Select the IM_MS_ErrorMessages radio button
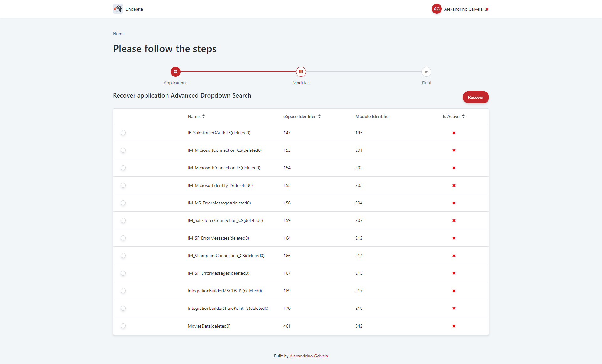Image resolution: width=602 pixels, height=364 pixels. [x=123, y=203]
